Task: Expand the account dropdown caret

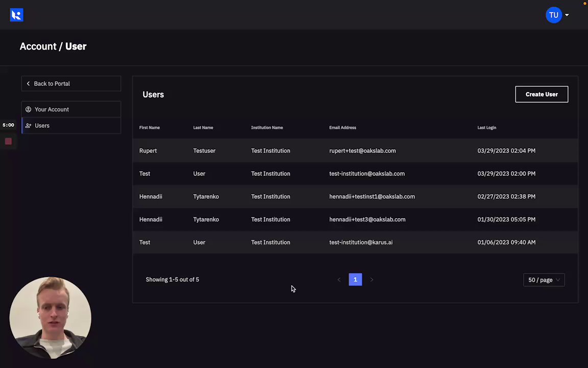Action: coord(567,15)
